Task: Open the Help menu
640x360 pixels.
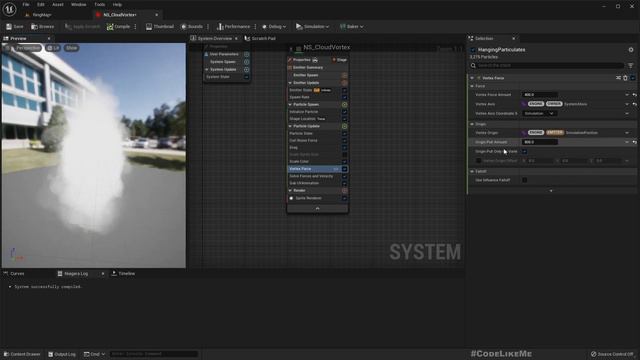Action: 117,4
